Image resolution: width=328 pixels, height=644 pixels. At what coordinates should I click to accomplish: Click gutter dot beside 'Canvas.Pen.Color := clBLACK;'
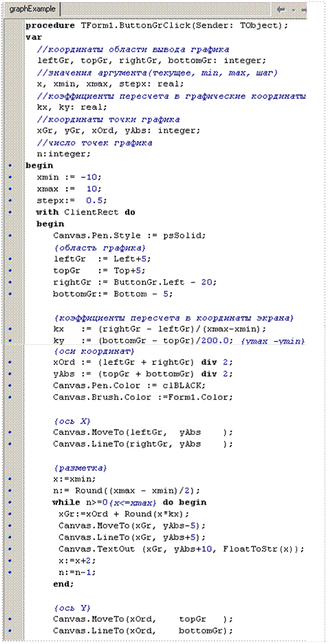point(10,386)
